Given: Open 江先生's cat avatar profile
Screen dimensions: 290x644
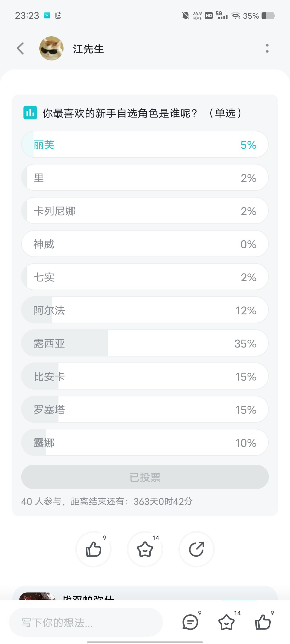Looking at the screenshot, I should coord(51,49).
